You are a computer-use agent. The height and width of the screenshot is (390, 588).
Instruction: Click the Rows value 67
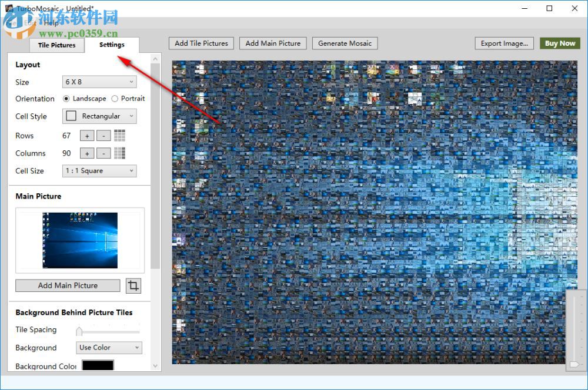pyautogui.click(x=66, y=136)
